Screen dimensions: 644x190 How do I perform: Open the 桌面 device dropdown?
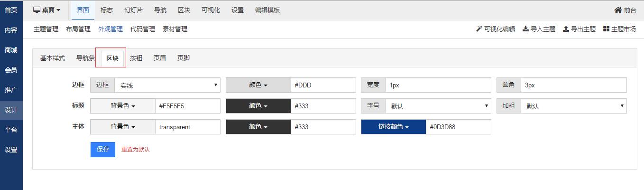coord(47,10)
